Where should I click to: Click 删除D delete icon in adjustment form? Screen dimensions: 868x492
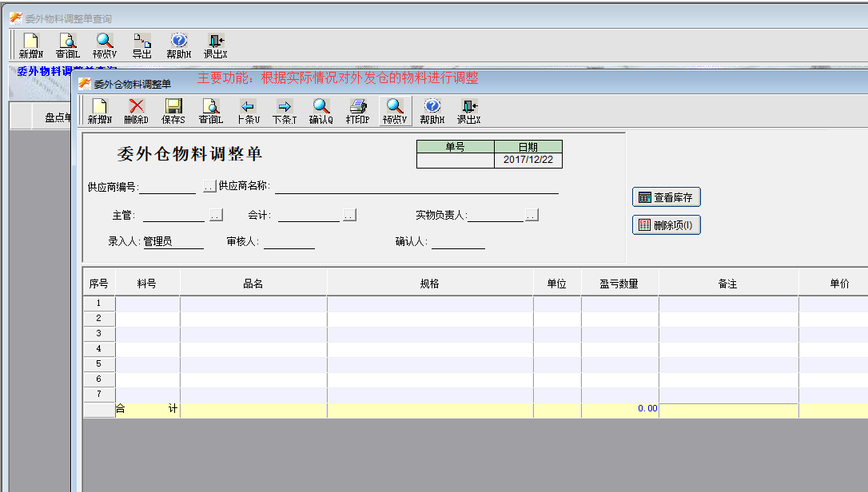pyautogui.click(x=136, y=111)
